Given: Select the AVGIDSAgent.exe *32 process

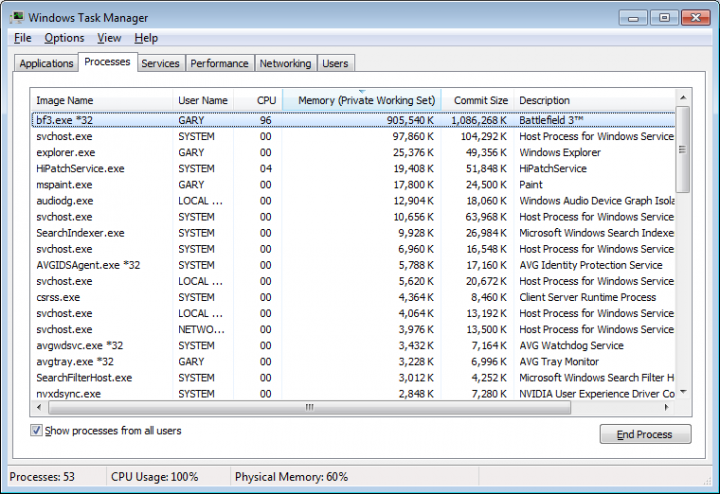Looking at the screenshot, I should click(353, 265).
